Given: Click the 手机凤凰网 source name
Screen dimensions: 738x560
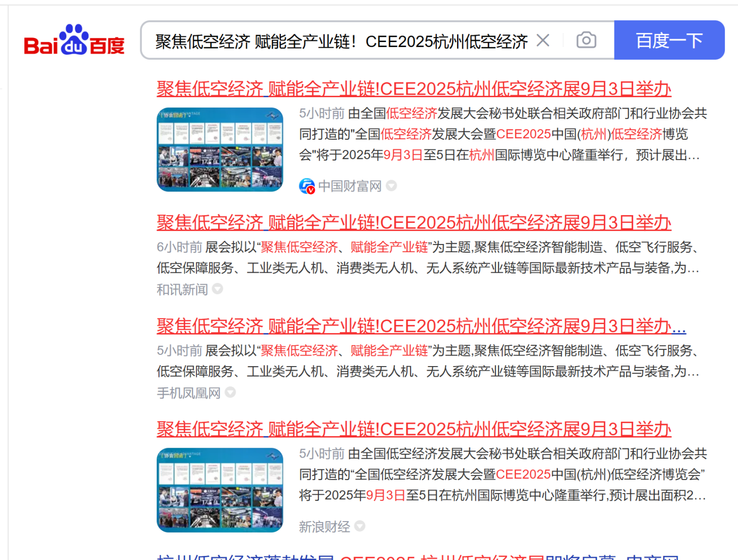Looking at the screenshot, I should (188, 393).
